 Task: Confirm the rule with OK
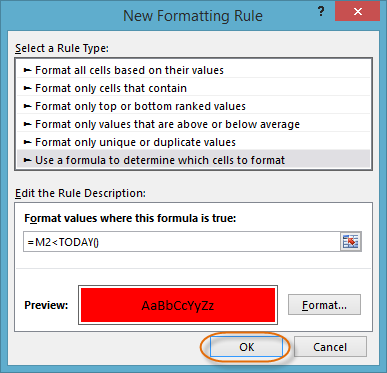pyautogui.click(x=246, y=347)
